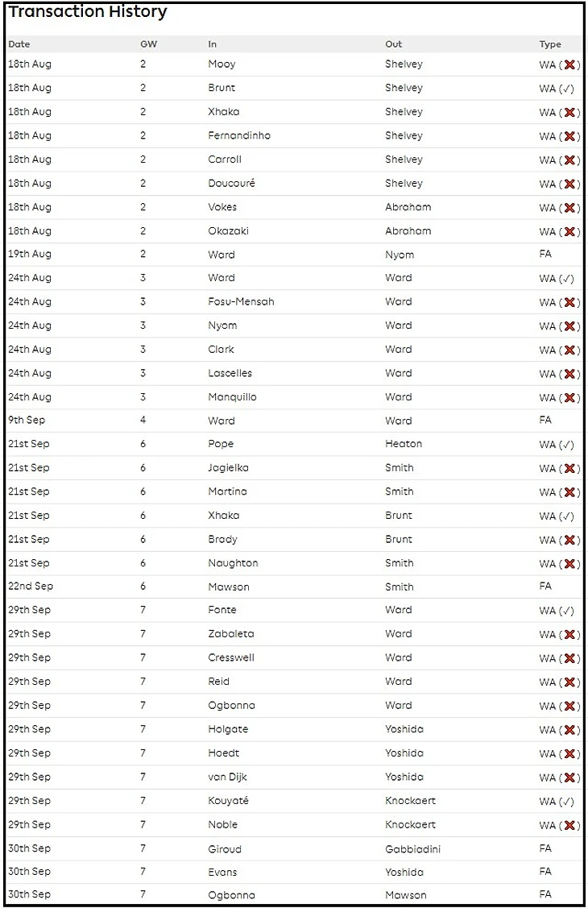Click the Heaton name in the Out column

point(404,444)
